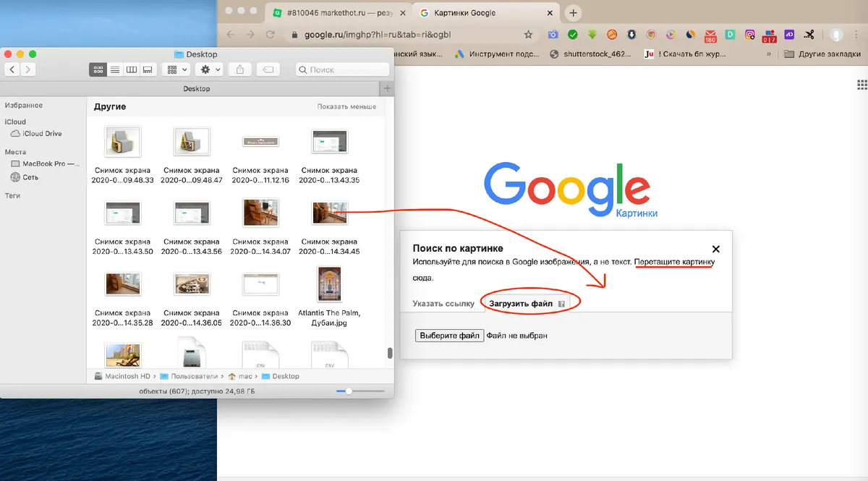Bookmark page with the star icon
868x481 pixels.
pos(529,34)
